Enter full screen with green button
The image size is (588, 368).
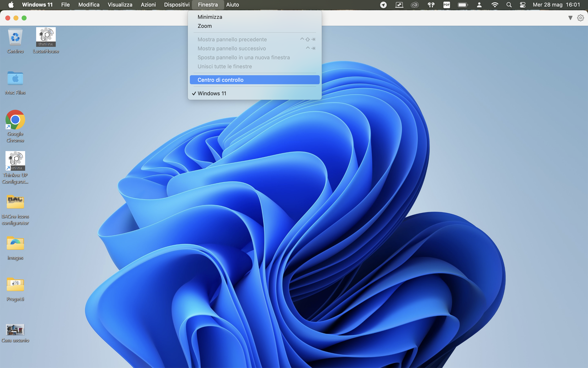pos(24,18)
